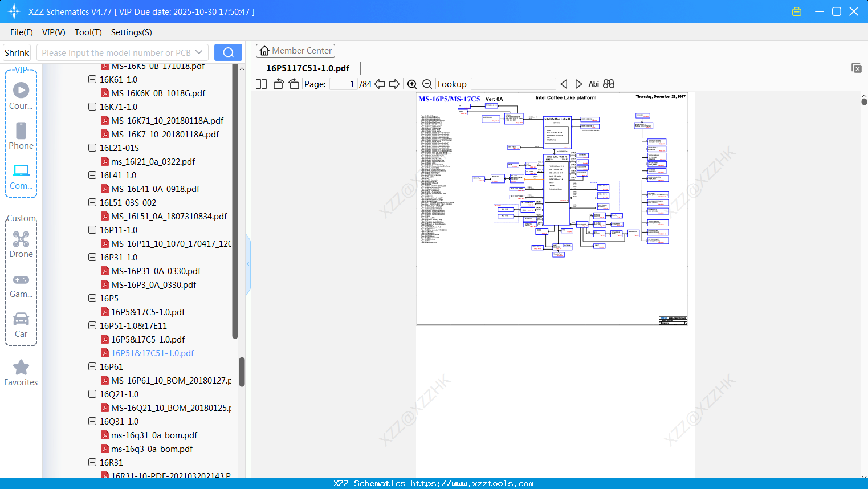Screen dimensions: 868x489
Task: Go to the next PDF page
Action: click(394, 84)
